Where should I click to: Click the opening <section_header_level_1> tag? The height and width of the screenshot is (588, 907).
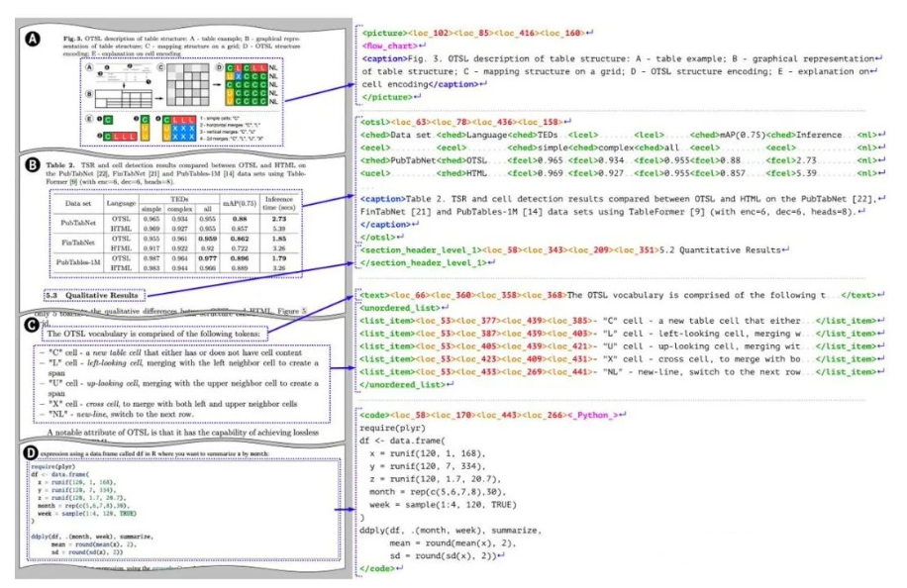point(421,250)
